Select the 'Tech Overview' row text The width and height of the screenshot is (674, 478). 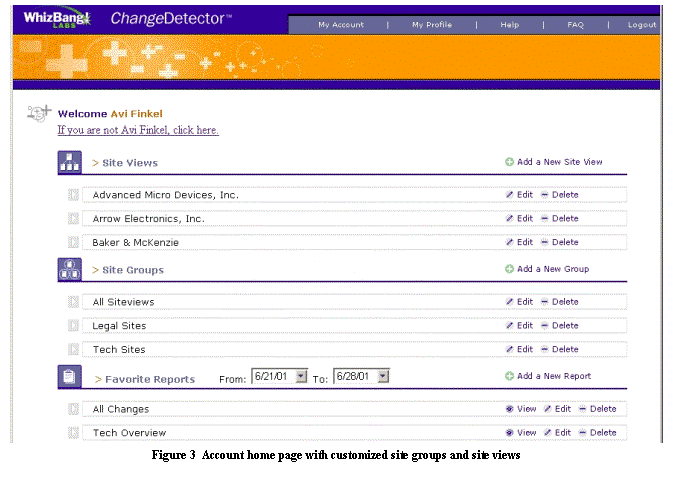click(129, 433)
